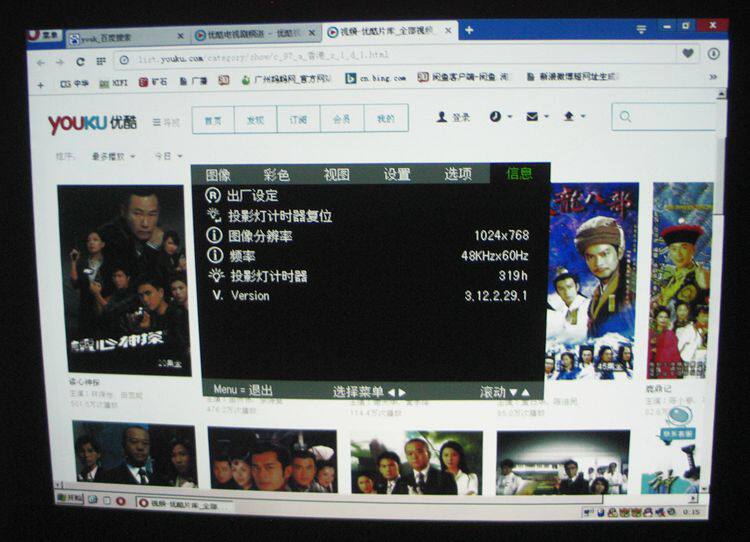Click the Opera quick launch icon on the taskbar

[x=121, y=501]
